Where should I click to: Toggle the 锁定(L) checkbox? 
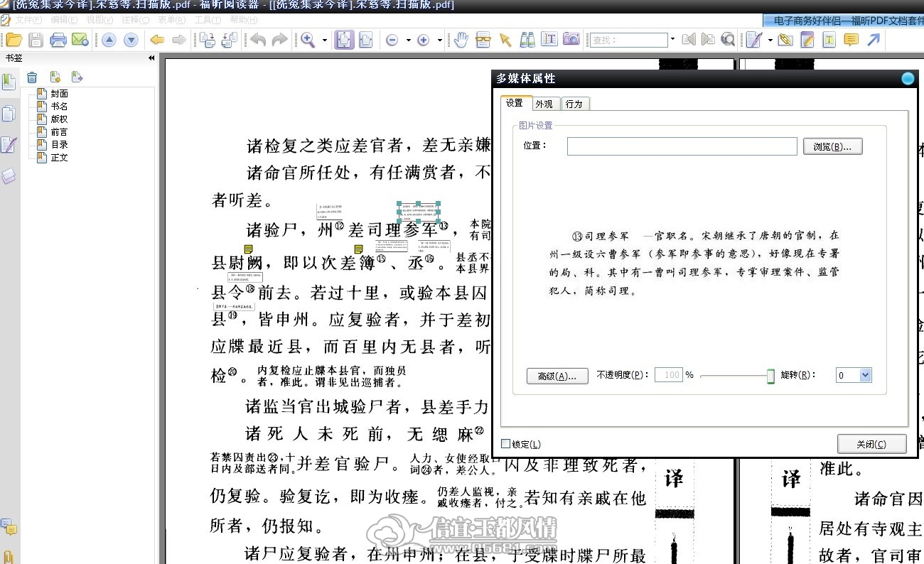click(x=506, y=444)
